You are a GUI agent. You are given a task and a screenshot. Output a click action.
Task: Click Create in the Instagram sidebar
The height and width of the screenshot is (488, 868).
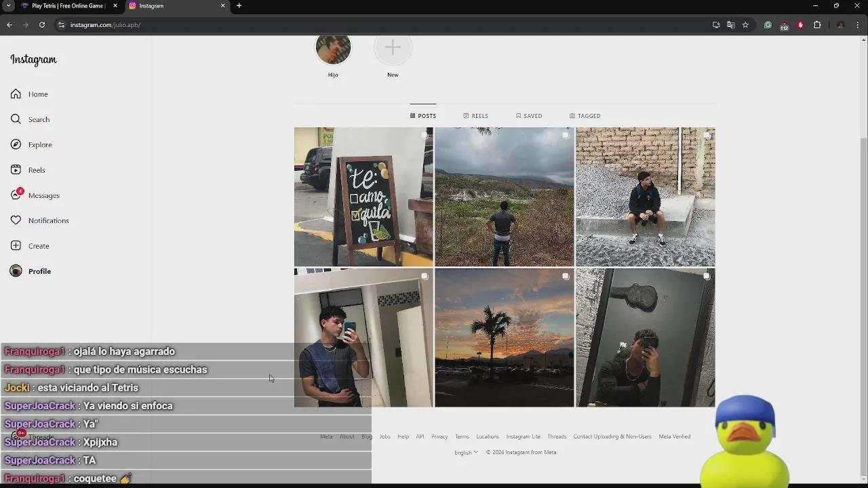30,246
